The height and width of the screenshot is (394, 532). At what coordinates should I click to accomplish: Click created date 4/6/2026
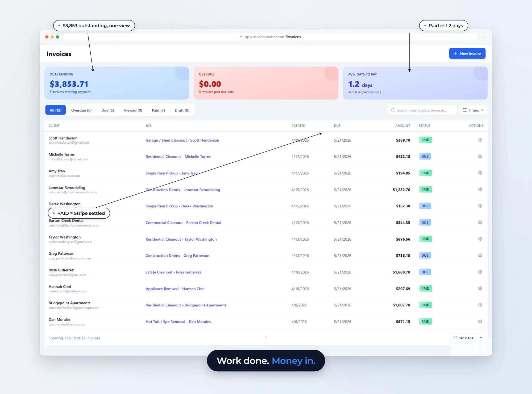[299, 322]
